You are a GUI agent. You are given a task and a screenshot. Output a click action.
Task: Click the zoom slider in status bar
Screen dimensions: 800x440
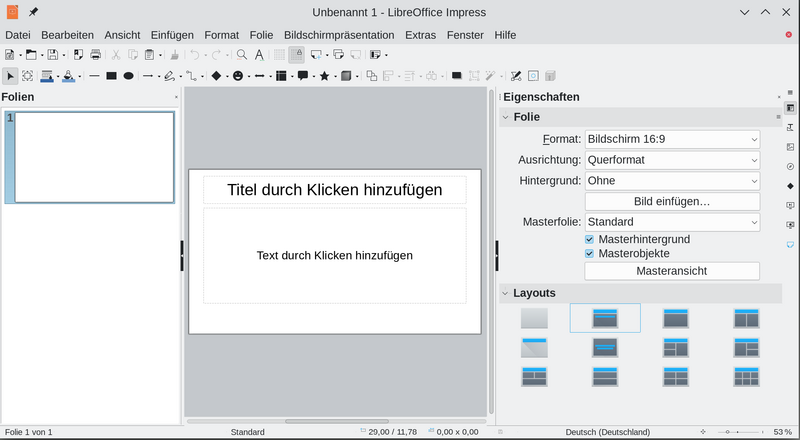point(738,432)
